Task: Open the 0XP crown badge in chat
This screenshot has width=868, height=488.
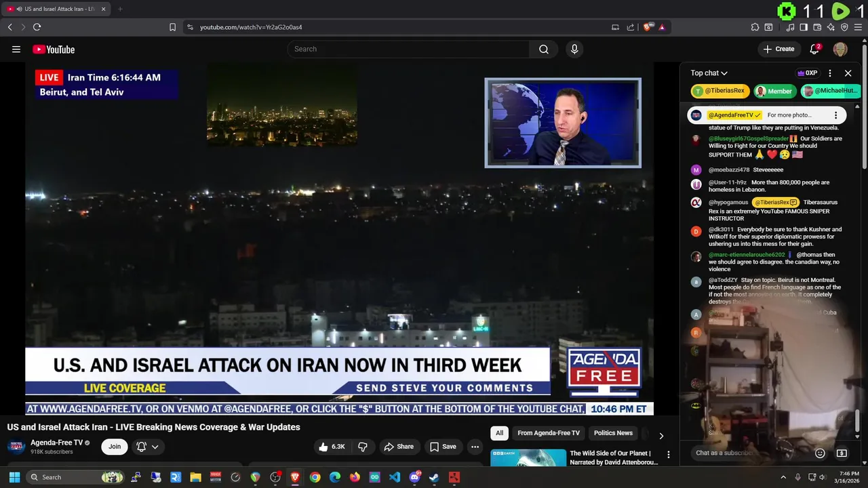Action: coord(807,73)
